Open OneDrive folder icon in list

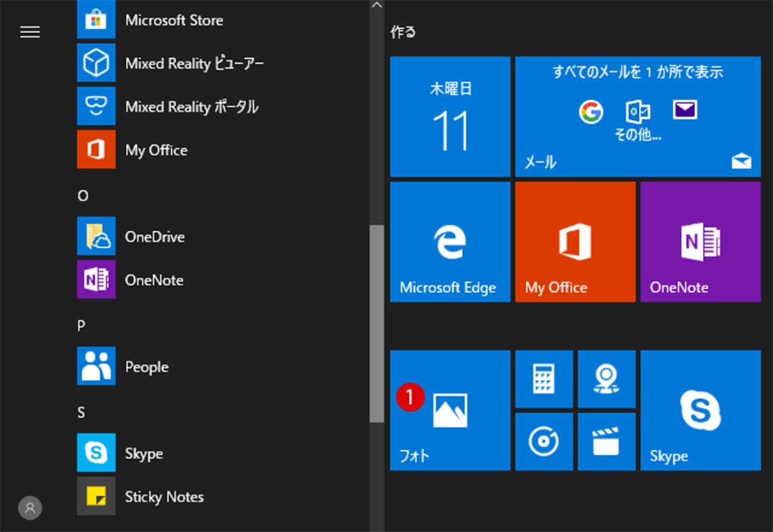point(96,236)
